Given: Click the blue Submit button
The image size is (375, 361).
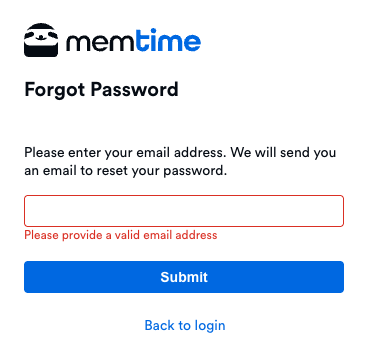Looking at the screenshot, I should pyautogui.click(x=184, y=277).
